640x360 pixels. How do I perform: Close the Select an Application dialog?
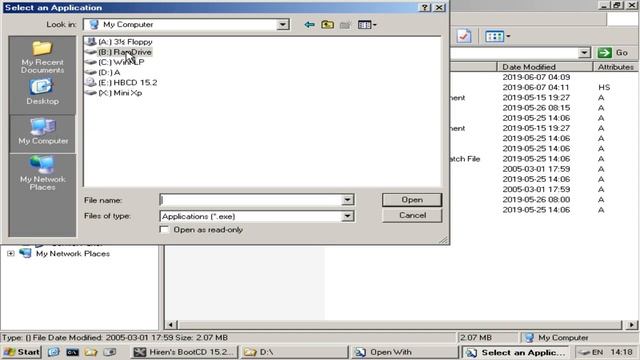point(439,7)
